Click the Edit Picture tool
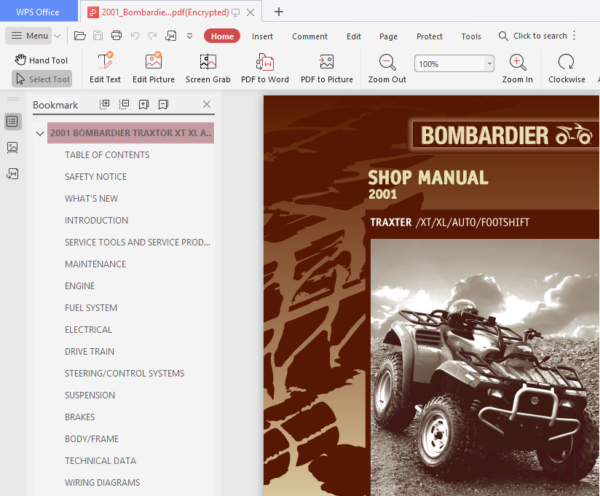The height and width of the screenshot is (496, 600). pyautogui.click(x=153, y=68)
